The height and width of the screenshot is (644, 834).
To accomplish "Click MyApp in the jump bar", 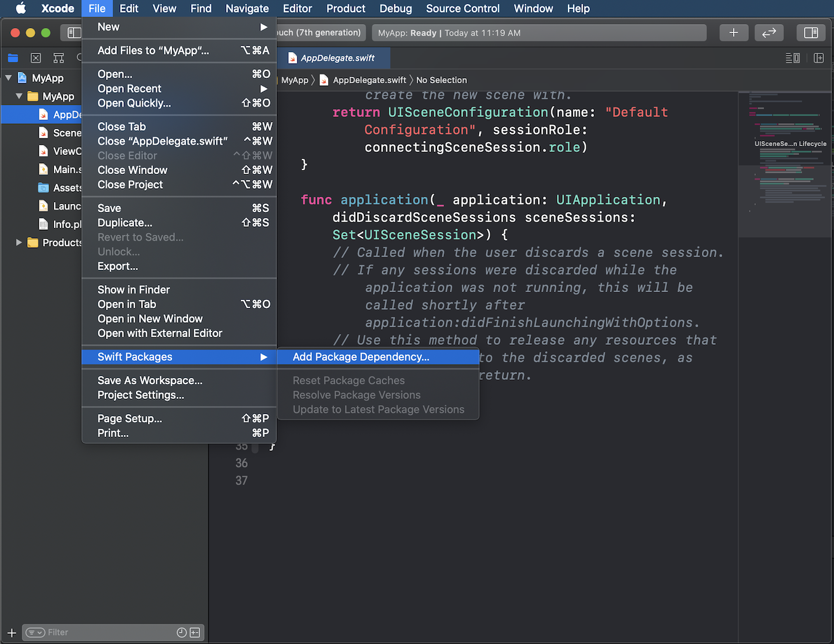I will click(x=295, y=80).
